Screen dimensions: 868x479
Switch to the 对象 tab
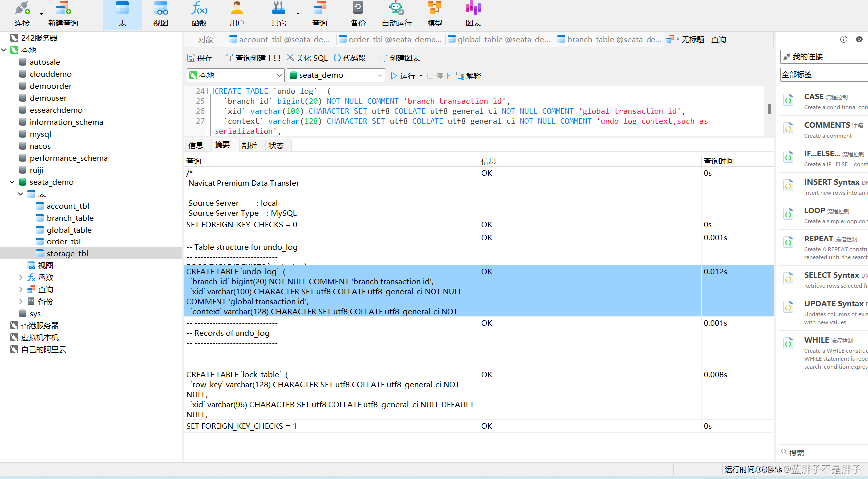(205, 40)
